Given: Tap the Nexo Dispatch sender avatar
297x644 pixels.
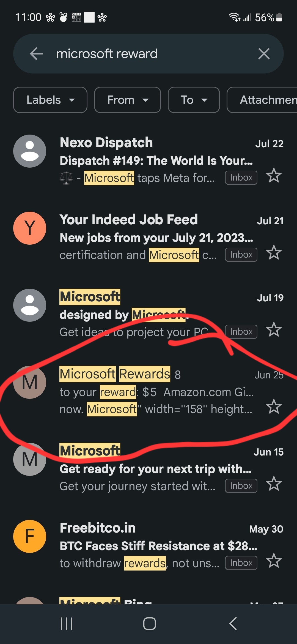Looking at the screenshot, I should click(30, 151).
